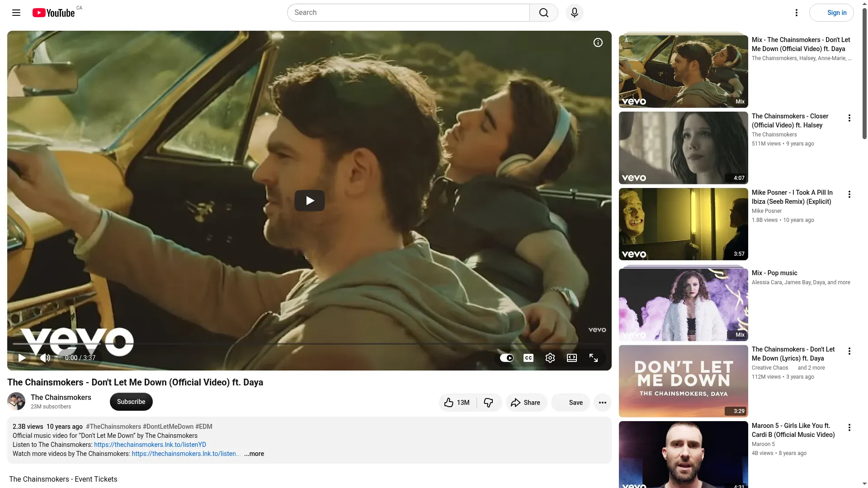This screenshot has width=868, height=488.
Task: Share this video
Action: 526,403
